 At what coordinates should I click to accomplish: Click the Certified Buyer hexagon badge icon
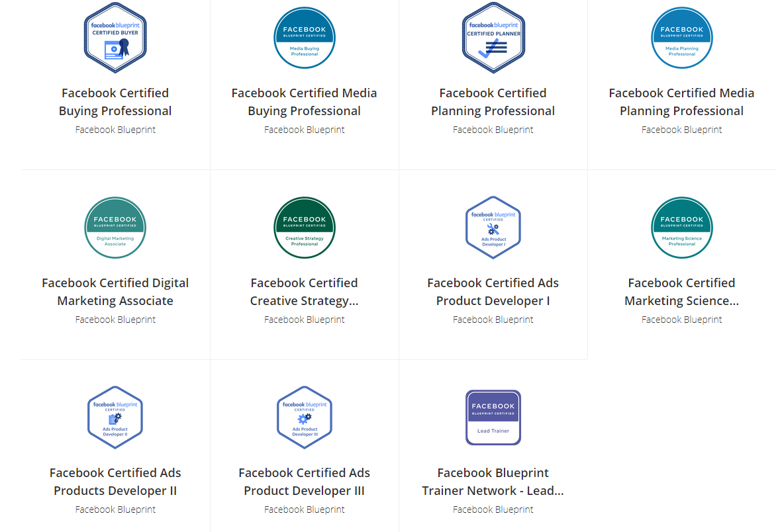[x=115, y=38]
